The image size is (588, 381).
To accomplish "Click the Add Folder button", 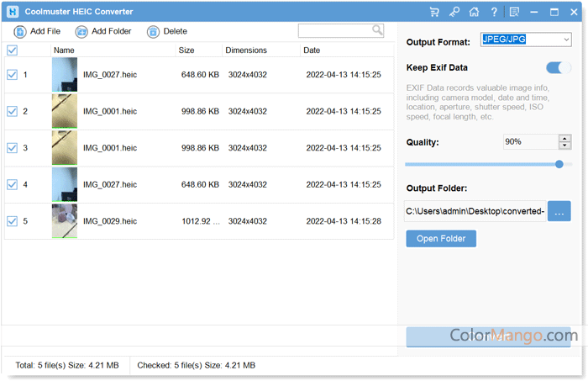I will (103, 31).
